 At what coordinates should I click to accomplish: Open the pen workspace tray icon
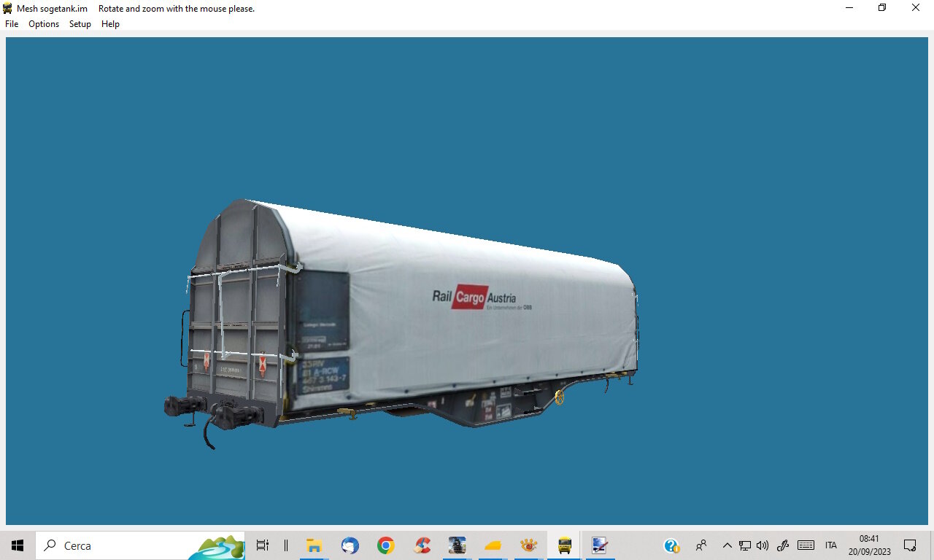[x=784, y=545]
